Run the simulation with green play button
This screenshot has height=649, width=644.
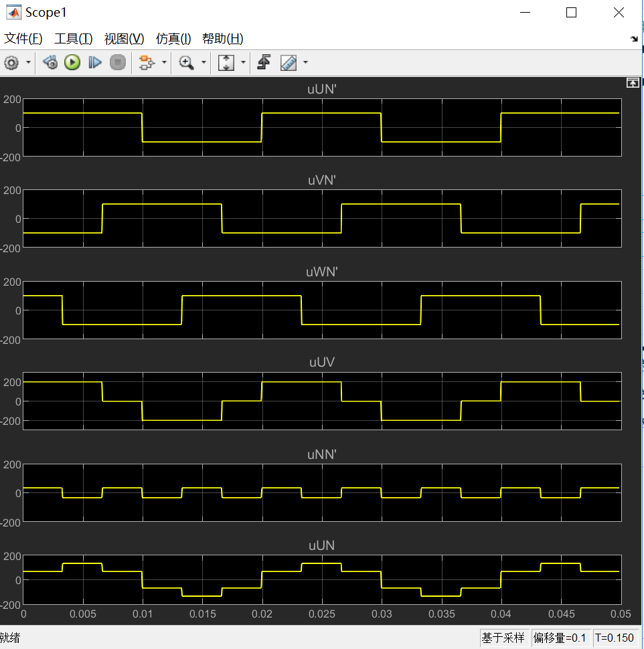(x=72, y=63)
